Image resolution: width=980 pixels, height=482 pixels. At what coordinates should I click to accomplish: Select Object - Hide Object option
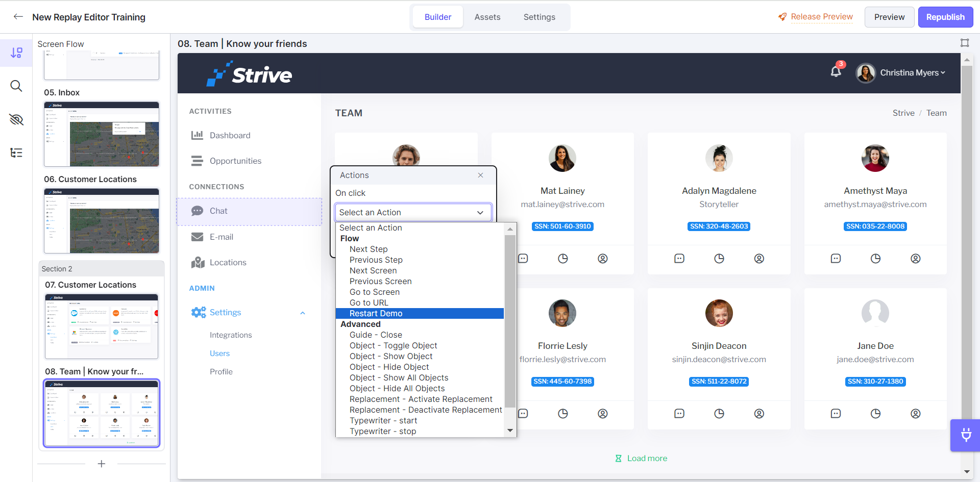(389, 367)
